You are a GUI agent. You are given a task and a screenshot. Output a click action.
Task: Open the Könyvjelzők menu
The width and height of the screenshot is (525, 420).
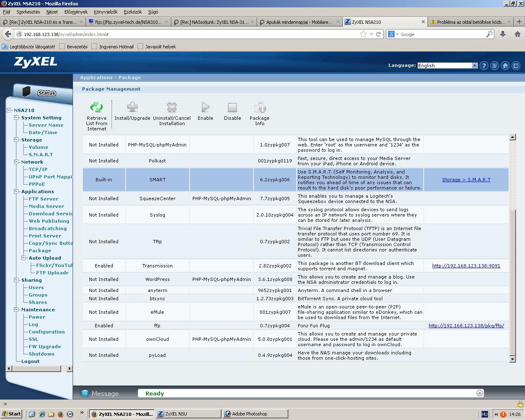106,12
